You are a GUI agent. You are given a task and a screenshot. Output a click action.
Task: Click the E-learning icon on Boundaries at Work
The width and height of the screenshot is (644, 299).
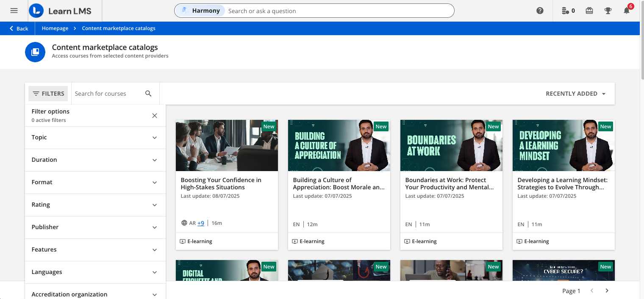pyautogui.click(x=407, y=241)
